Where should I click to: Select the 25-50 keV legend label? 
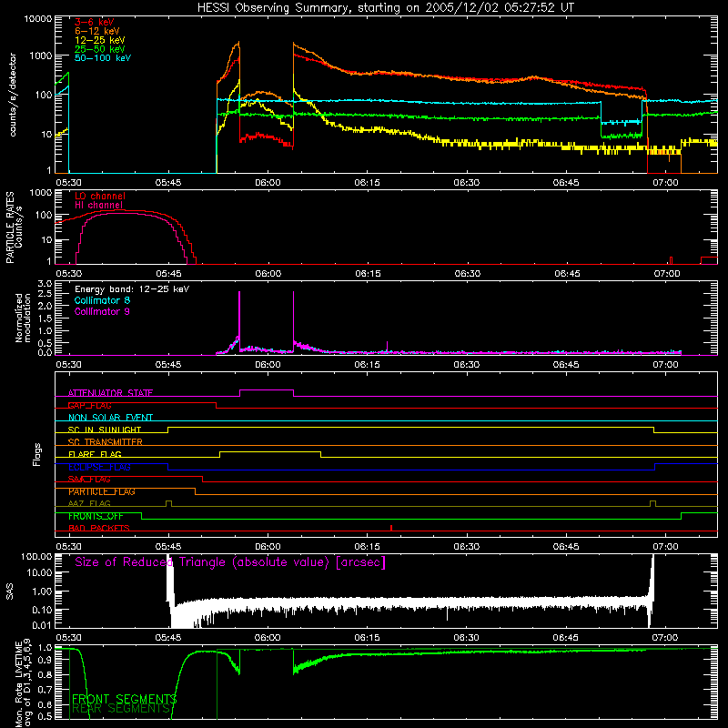click(x=100, y=49)
